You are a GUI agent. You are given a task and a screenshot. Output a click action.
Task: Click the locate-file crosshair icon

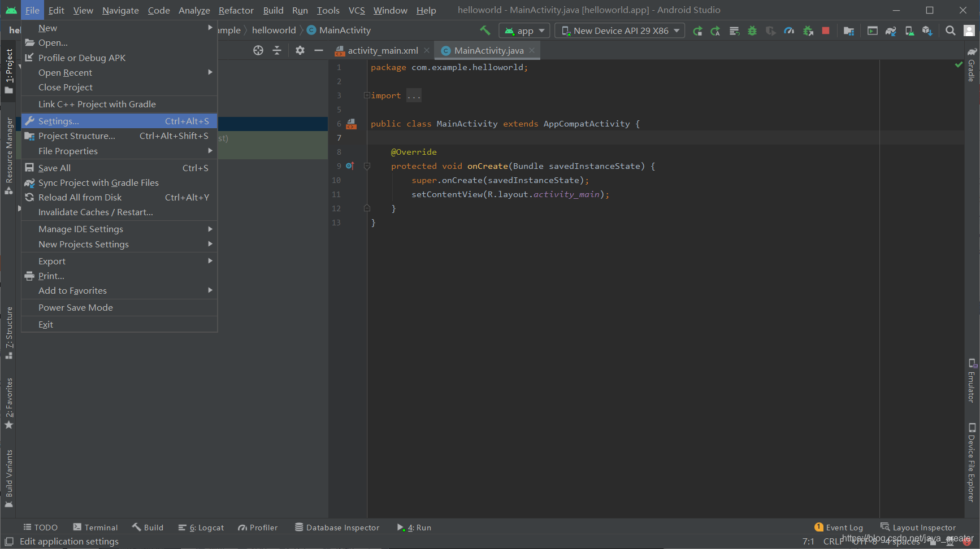pos(258,50)
